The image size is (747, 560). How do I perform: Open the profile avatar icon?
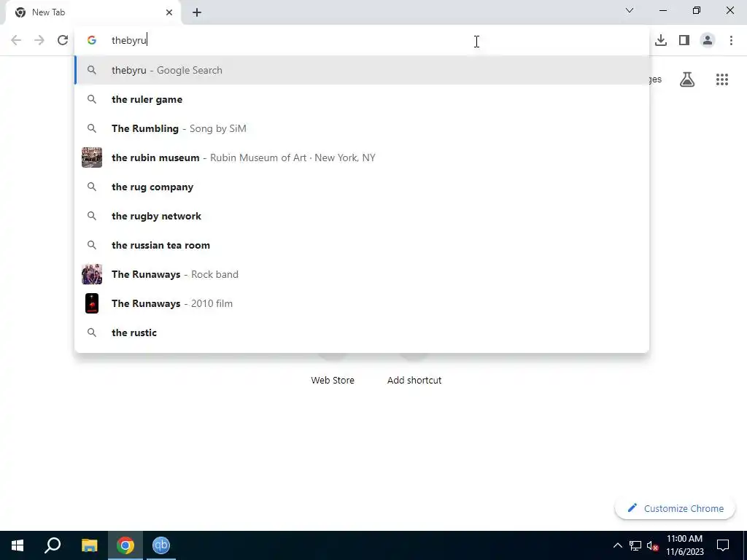[x=708, y=41]
